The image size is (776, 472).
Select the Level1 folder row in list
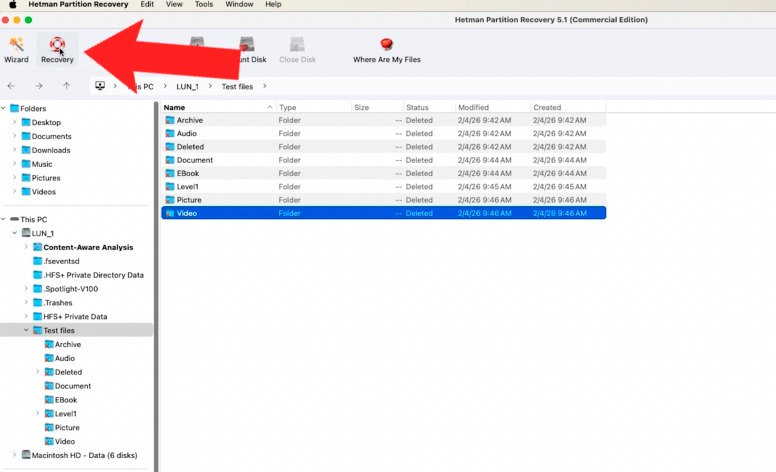coord(384,187)
